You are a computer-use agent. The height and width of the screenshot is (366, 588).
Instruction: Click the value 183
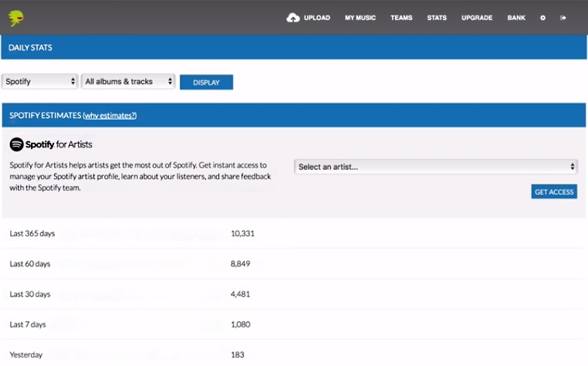click(x=238, y=354)
